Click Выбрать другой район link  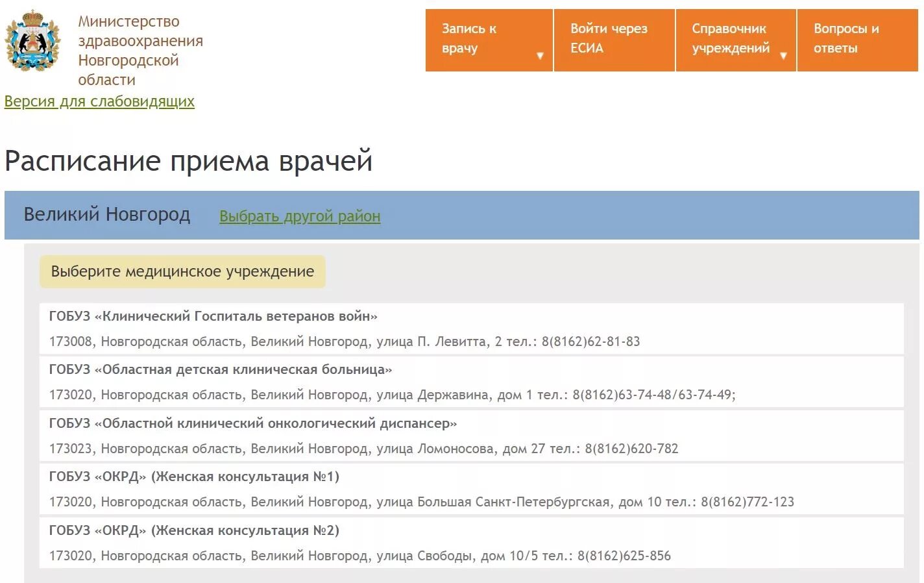point(300,216)
